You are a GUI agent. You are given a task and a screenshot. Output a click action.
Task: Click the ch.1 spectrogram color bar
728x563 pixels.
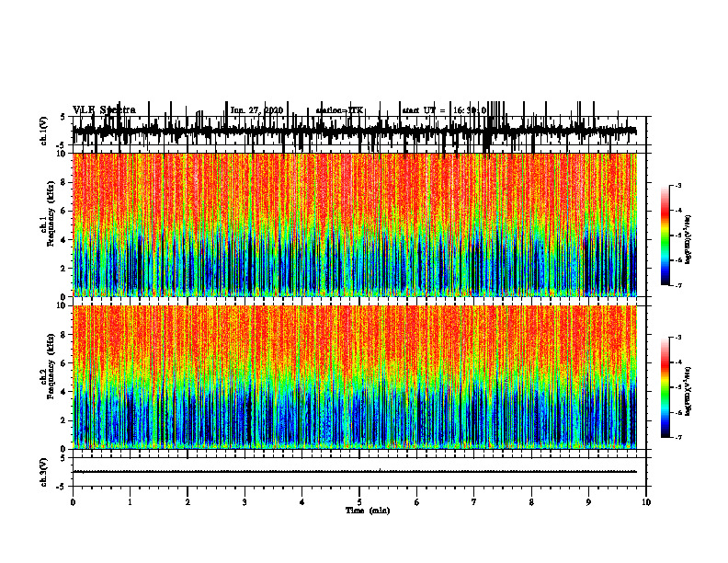665,236
